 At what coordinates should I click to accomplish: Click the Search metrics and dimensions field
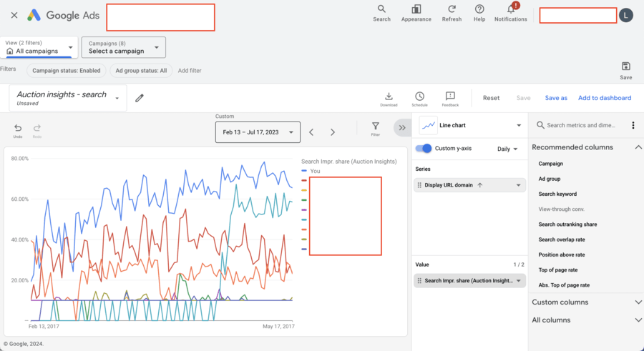(x=580, y=125)
